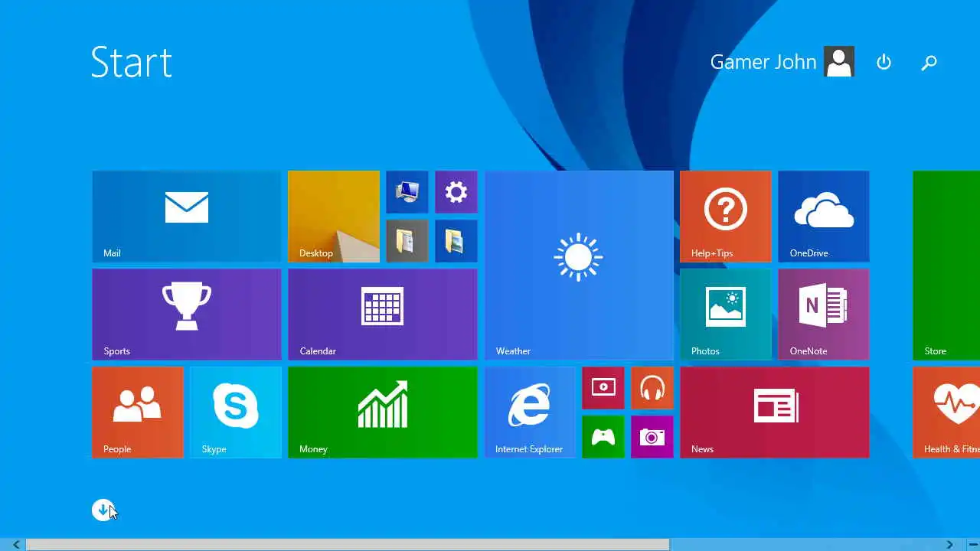Image resolution: width=980 pixels, height=551 pixels.
Task: Launch the Sports tile
Action: (x=187, y=315)
